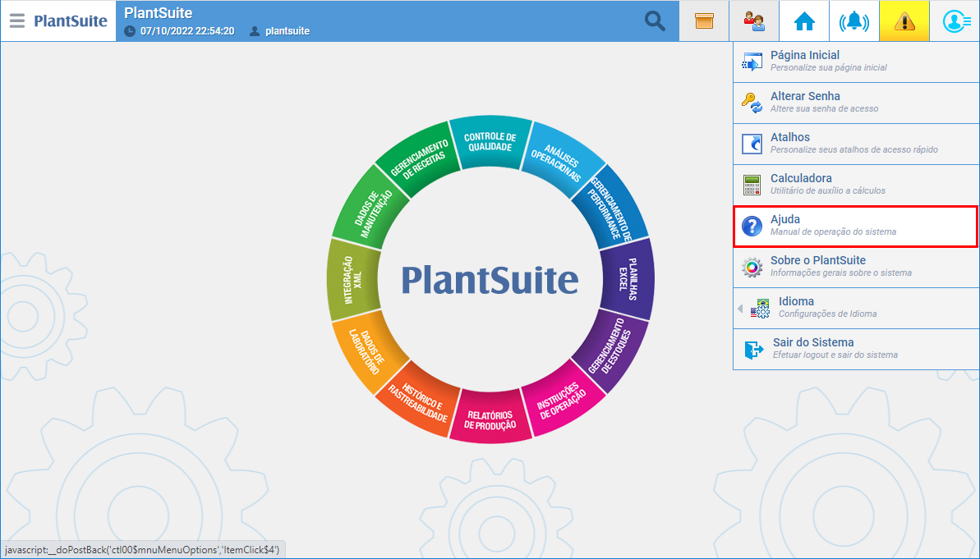Select Sair do Sistema to log out
The image size is (980, 559).
click(856, 349)
